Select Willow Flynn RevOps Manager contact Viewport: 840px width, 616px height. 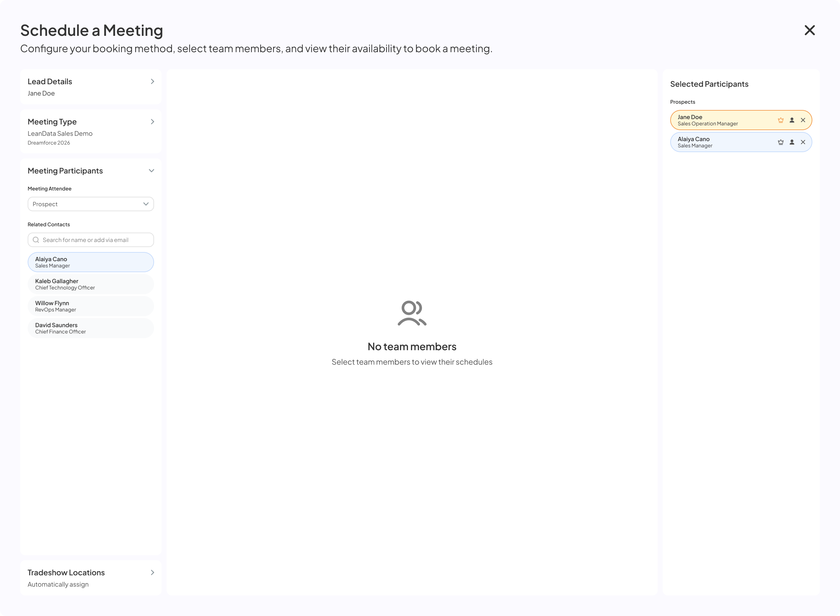[x=91, y=306]
